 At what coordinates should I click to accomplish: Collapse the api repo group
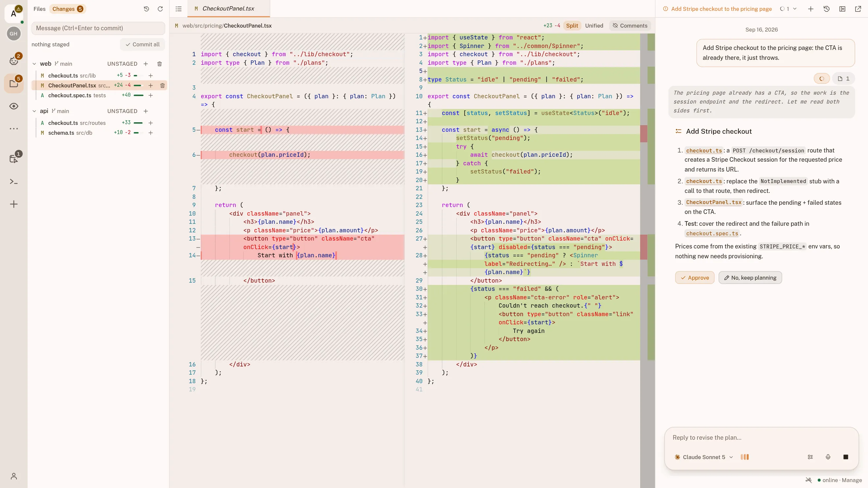pyautogui.click(x=34, y=111)
